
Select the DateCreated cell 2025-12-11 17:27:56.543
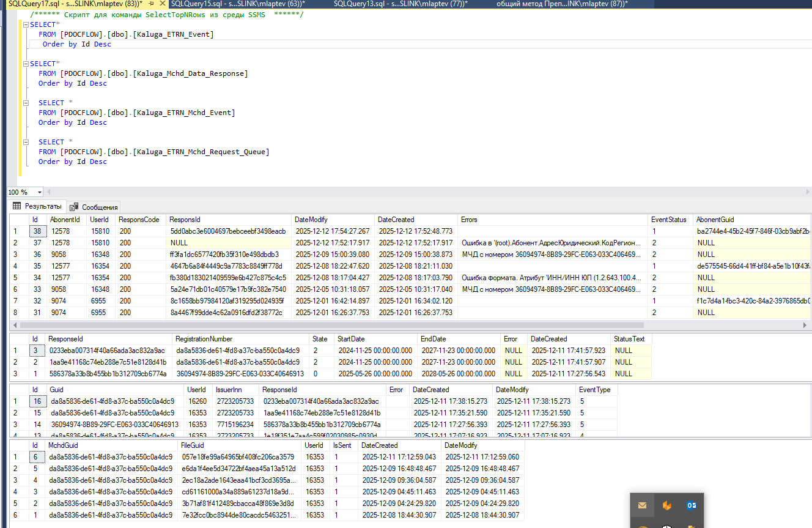568,374
